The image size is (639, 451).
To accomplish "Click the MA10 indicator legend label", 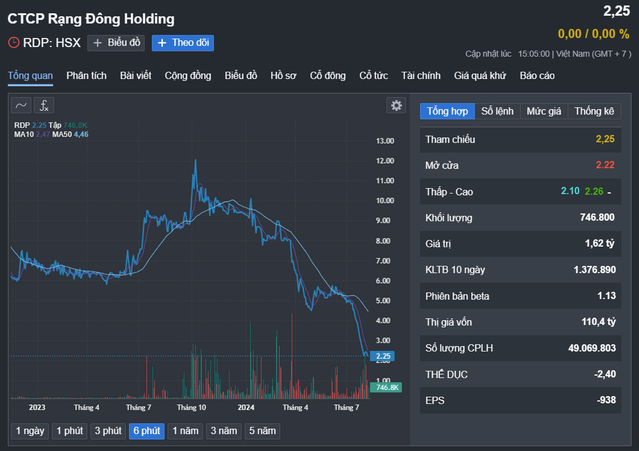I will pyautogui.click(x=23, y=133).
